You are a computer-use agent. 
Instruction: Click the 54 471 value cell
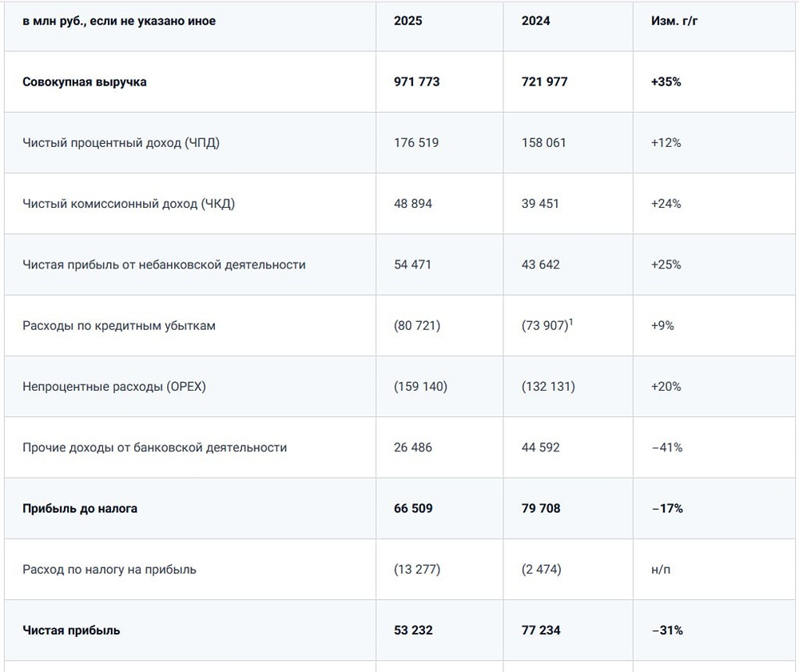412,264
